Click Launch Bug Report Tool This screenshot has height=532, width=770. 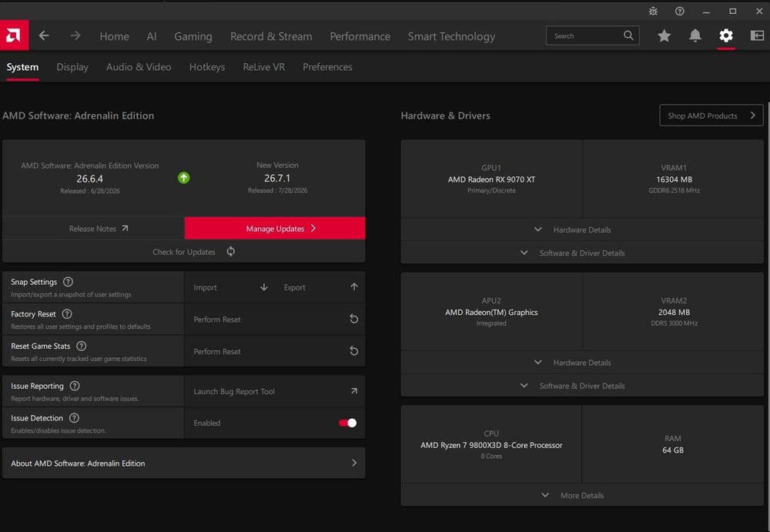click(275, 391)
